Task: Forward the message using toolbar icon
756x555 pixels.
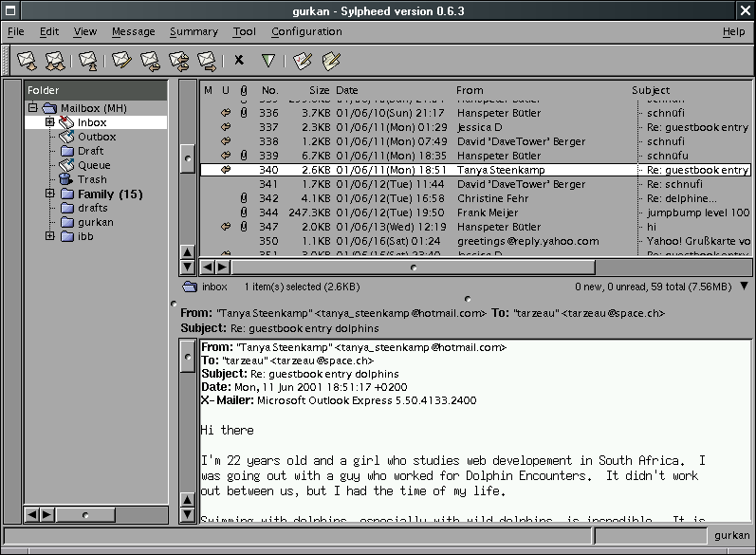Action: coord(207,61)
